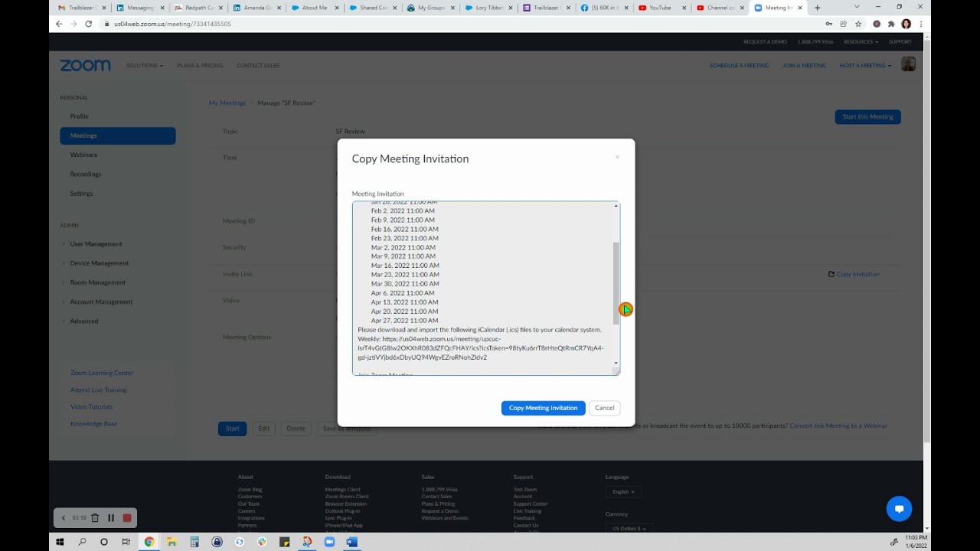Screen dimensions: 980x551
Task: Open Word from the taskbar
Action: 352,542
